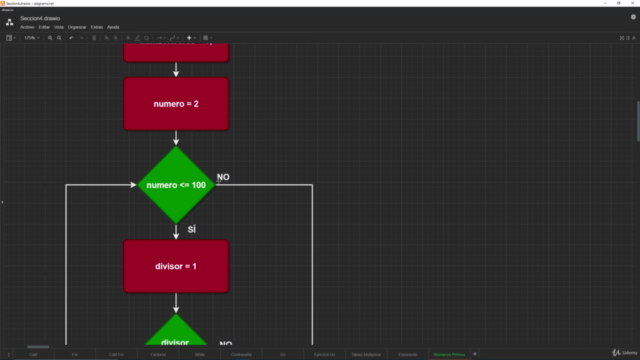This screenshot has height=360, width=640.
Task: Switch to the Tablas Multiplicar page tab
Action: click(366, 354)
